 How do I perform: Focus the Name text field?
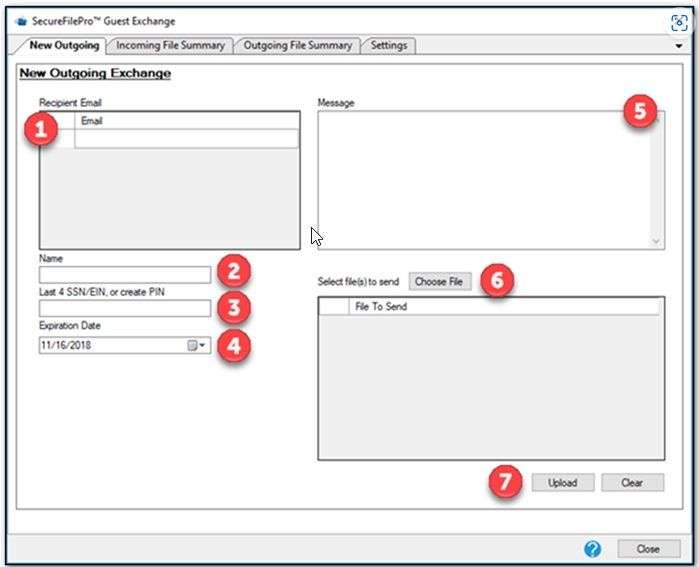pyautogui.click(x=125, y=274)
